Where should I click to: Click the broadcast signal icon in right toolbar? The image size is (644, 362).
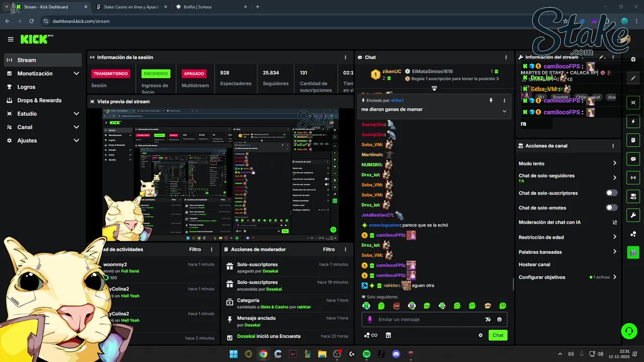click(x=633, y=177)
